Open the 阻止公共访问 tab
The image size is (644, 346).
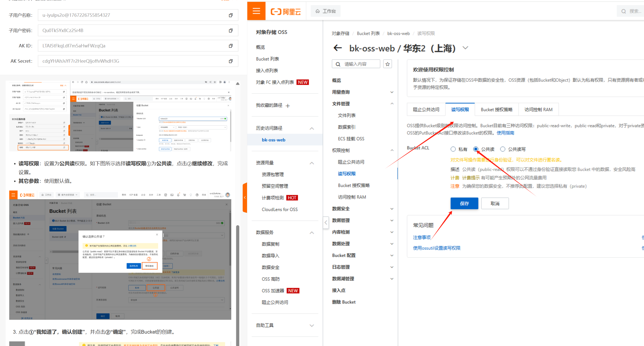tap(426, 110)
